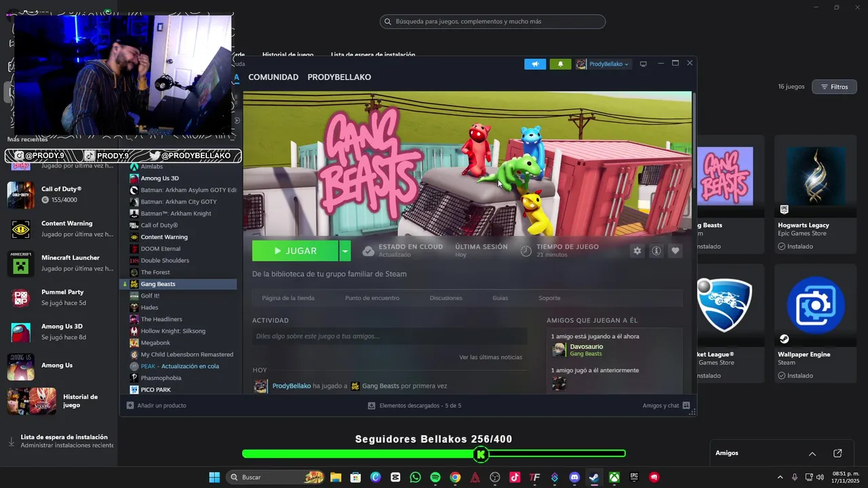
Task: Open Among Us 3D in Xbox sidebar
Action: pos(60,331)
